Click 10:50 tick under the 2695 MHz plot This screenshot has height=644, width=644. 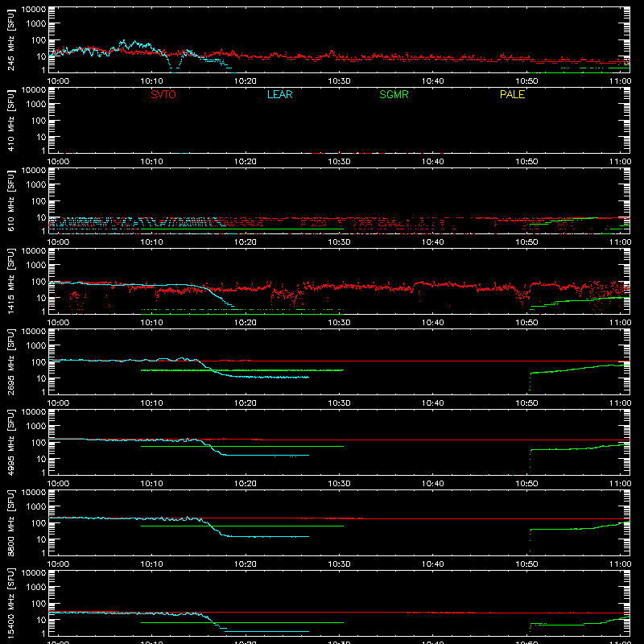click(526, 403)
